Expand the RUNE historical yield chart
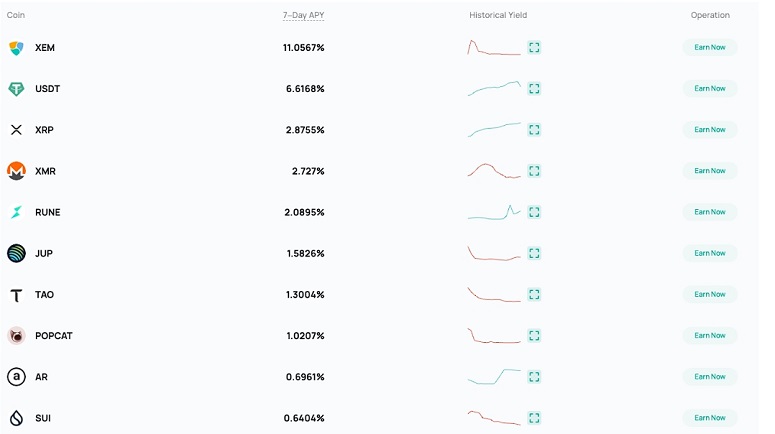The height and width of the screenshot is (434, 775). (x=534, y=212)
